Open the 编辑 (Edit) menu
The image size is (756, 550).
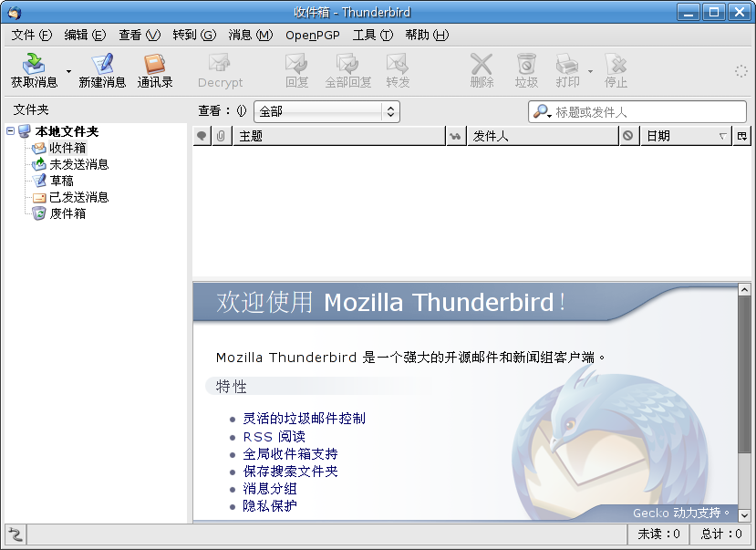[85, 36]
